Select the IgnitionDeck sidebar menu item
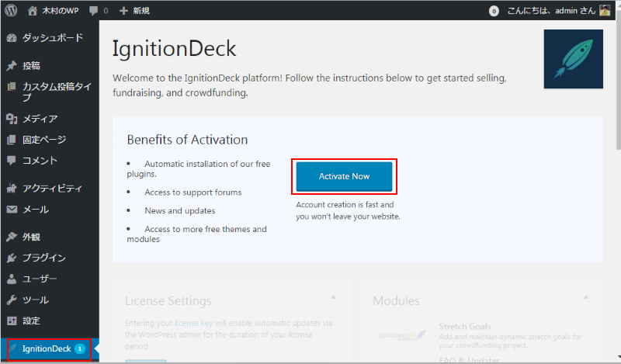621x364 pixels. 47,348
